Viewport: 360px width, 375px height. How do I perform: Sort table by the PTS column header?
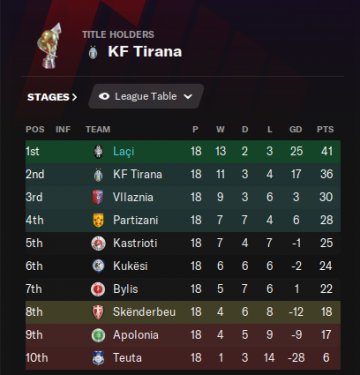[325, 129]
